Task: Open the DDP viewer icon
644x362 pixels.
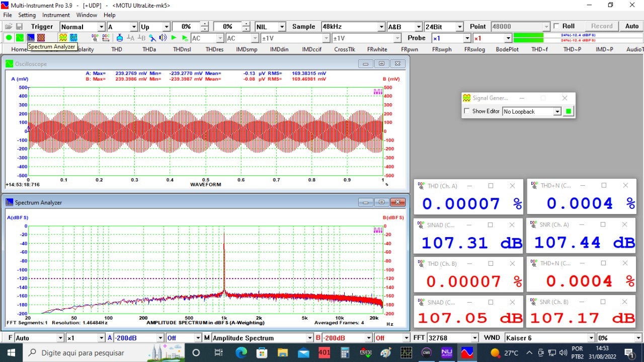Action: pyautogui.click(x=95, y=38)
